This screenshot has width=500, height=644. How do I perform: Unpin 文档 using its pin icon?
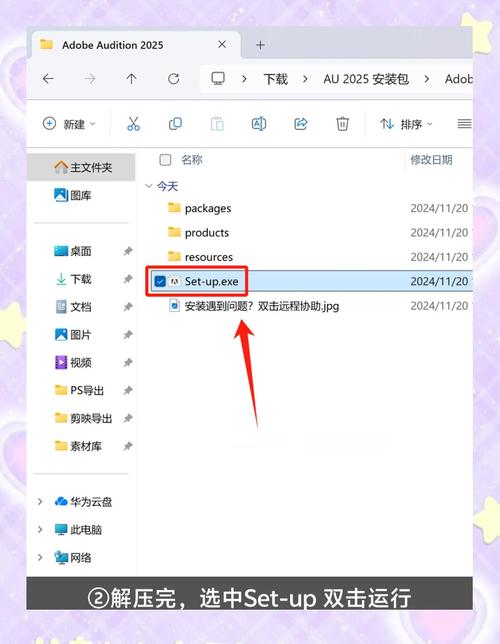128,307
